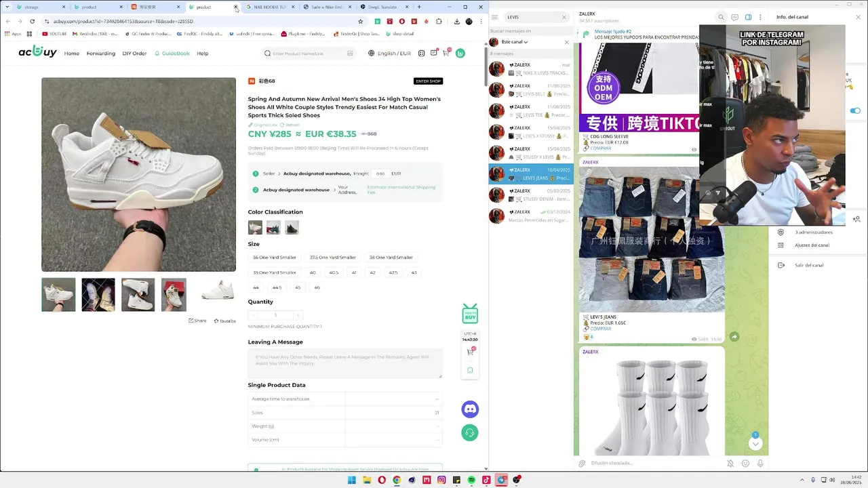Open Telegram channel comments icon
The height and width of the screenshot is (488, 868).
point(735,17)
